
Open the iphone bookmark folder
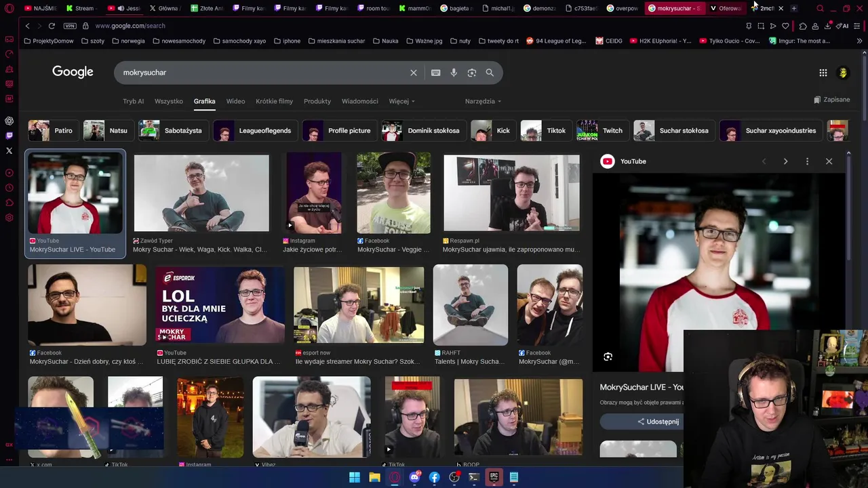[287, 41]
